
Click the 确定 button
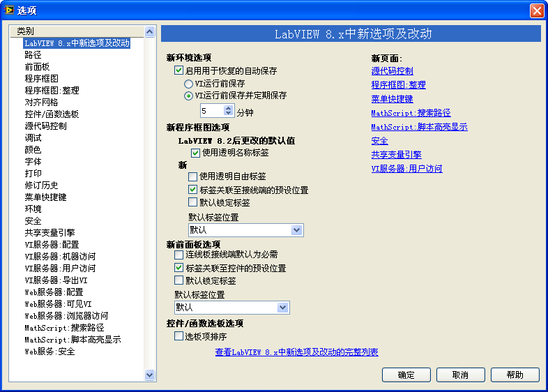(406, 375)
